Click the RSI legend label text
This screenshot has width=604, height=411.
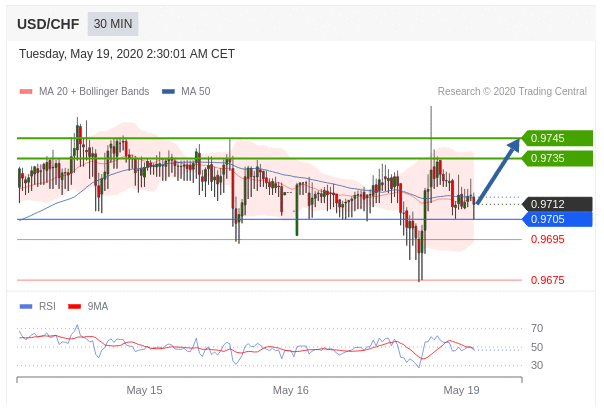tap(47, 306)
